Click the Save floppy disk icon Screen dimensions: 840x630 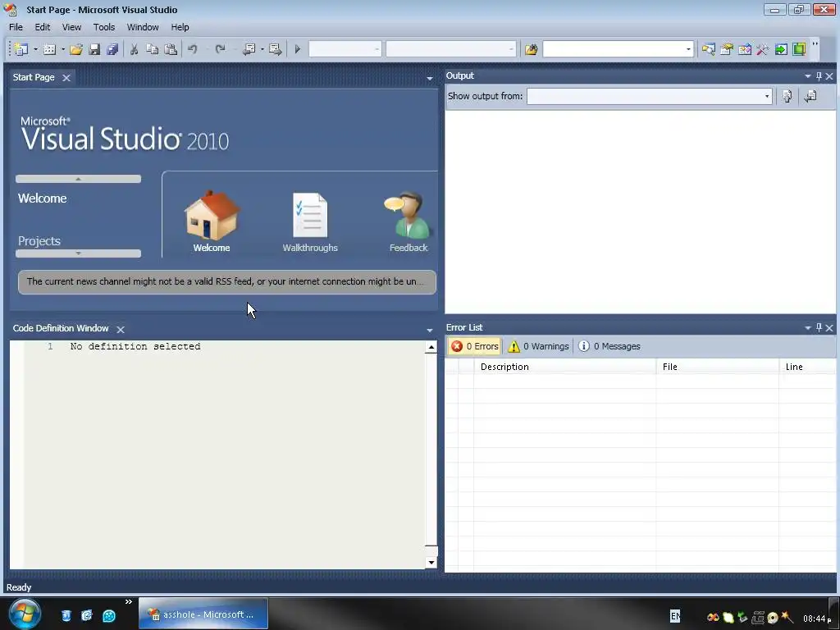[94, 49]
